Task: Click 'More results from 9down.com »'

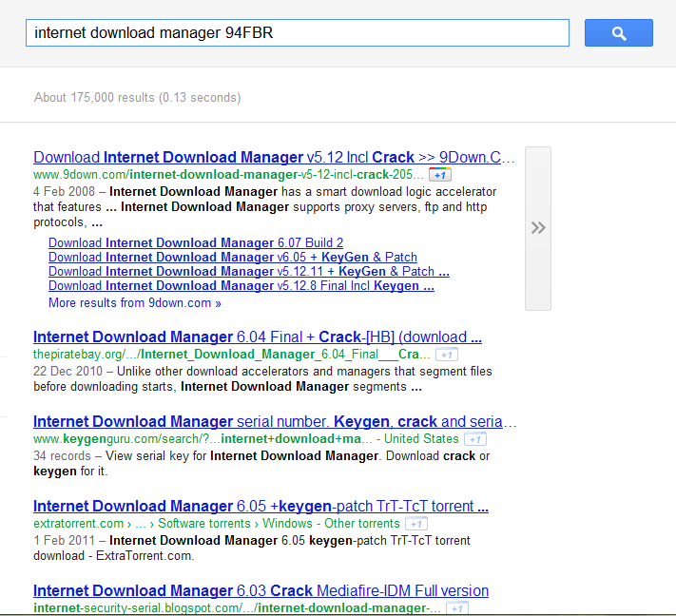Action: [x=135, y=302]
